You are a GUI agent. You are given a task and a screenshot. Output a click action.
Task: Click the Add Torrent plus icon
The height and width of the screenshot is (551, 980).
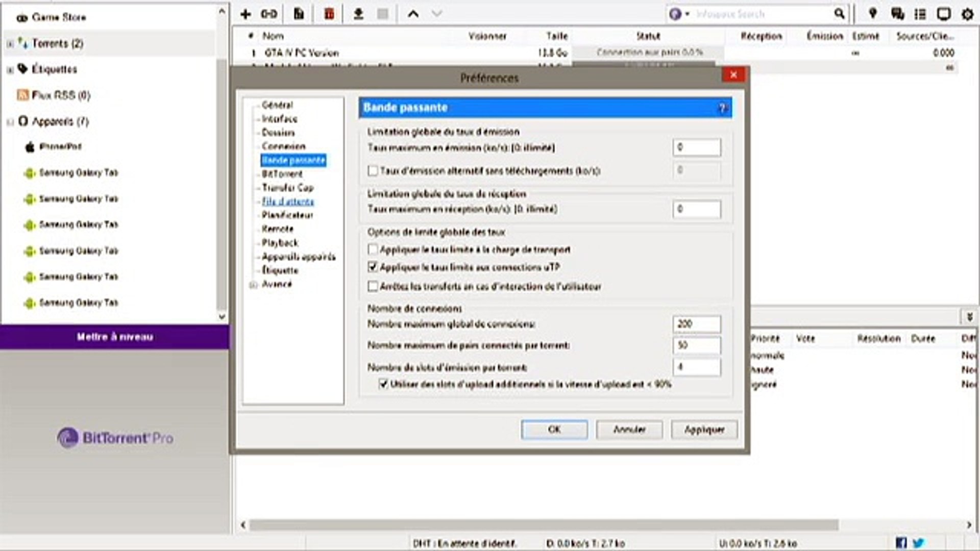point(246,14)
